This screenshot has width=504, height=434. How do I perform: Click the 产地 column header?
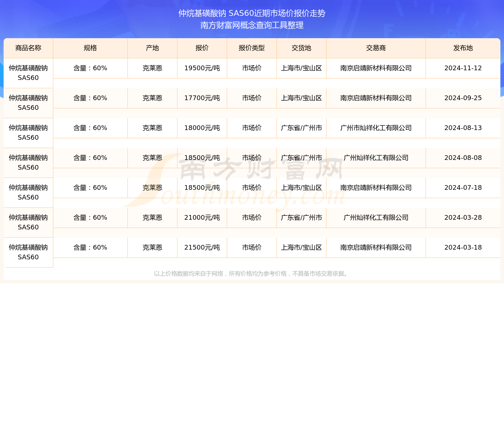click(x=153, y=48)
